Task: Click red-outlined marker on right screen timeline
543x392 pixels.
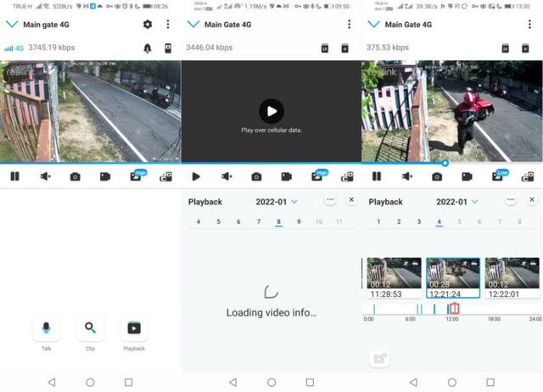Action: point(455,308)
